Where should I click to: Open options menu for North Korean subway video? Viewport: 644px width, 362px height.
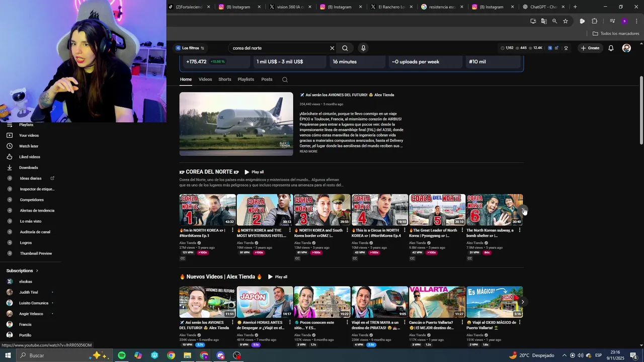pos(519,230)
